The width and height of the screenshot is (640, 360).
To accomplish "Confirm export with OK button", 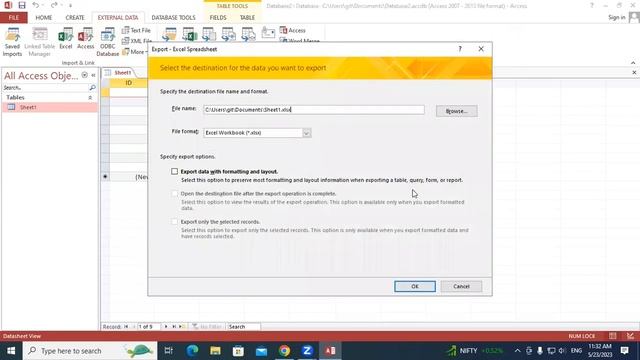I will (x=415, y=287).
